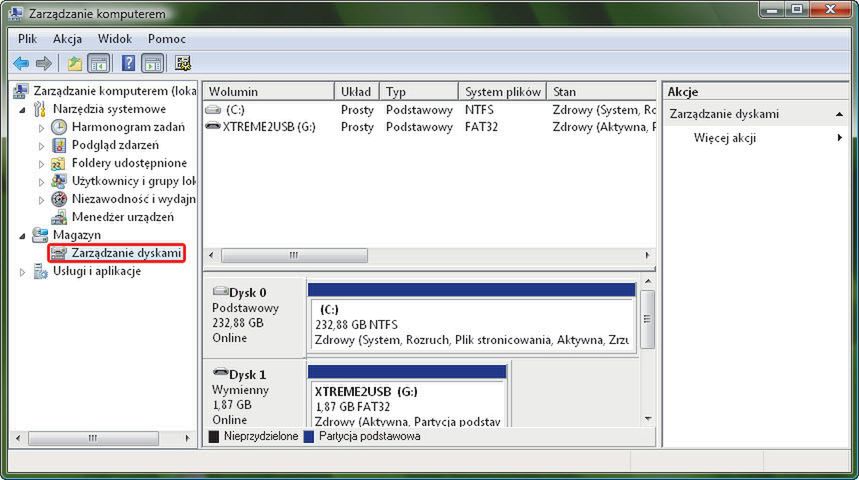Collapse the Zarządzanie dyskami actions section

839,115
